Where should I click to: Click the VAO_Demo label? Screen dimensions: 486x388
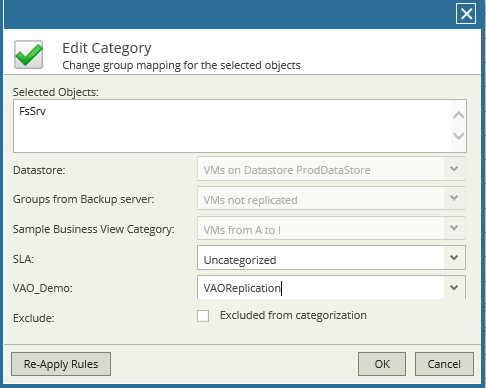click(43, 288)
